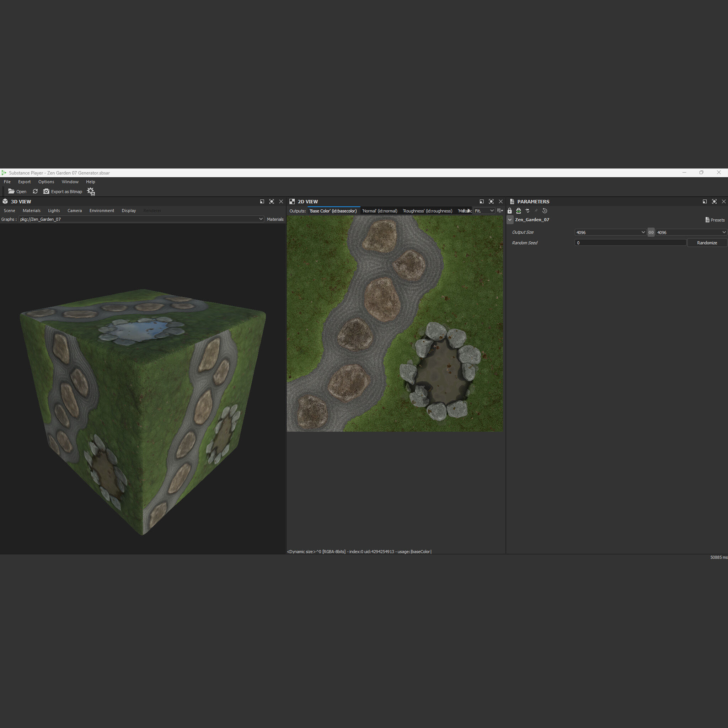Open the gear settings icon in toolbar
The height and width of the screenshot is (728, 728).
click(x=91, y=192)
